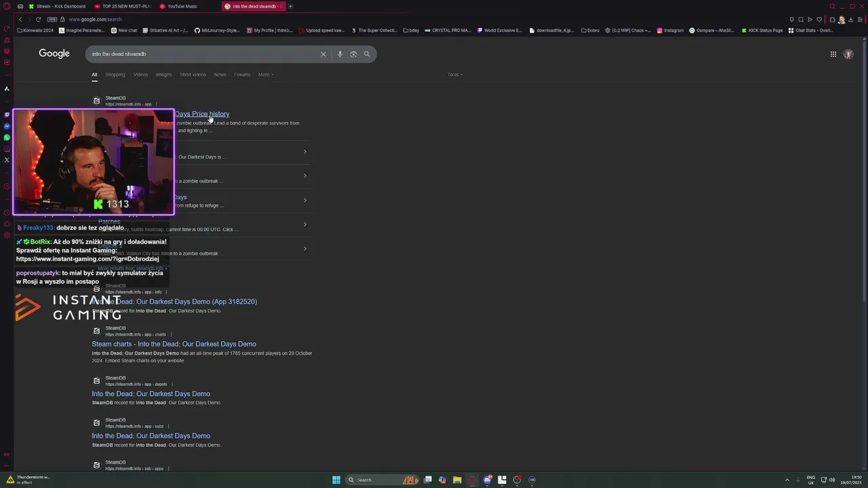Open Instagram bookmark in bookmarks bar

pos(670,30)
